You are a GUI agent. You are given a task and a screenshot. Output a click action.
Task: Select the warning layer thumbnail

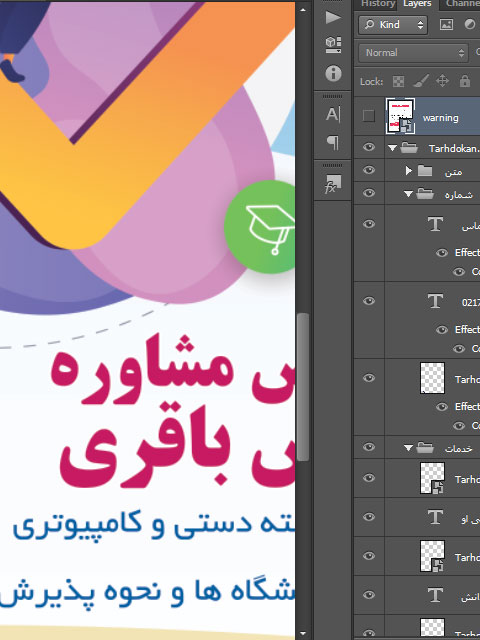[x=400, y=116]
